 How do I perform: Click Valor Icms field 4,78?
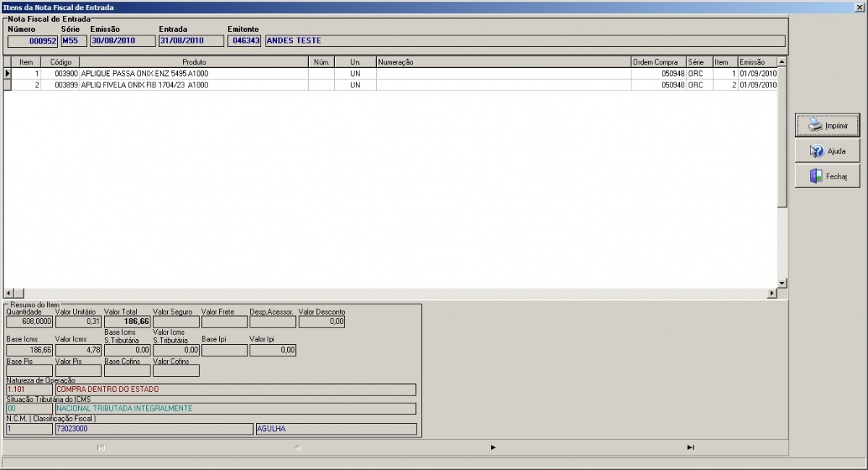click(78, 350)
